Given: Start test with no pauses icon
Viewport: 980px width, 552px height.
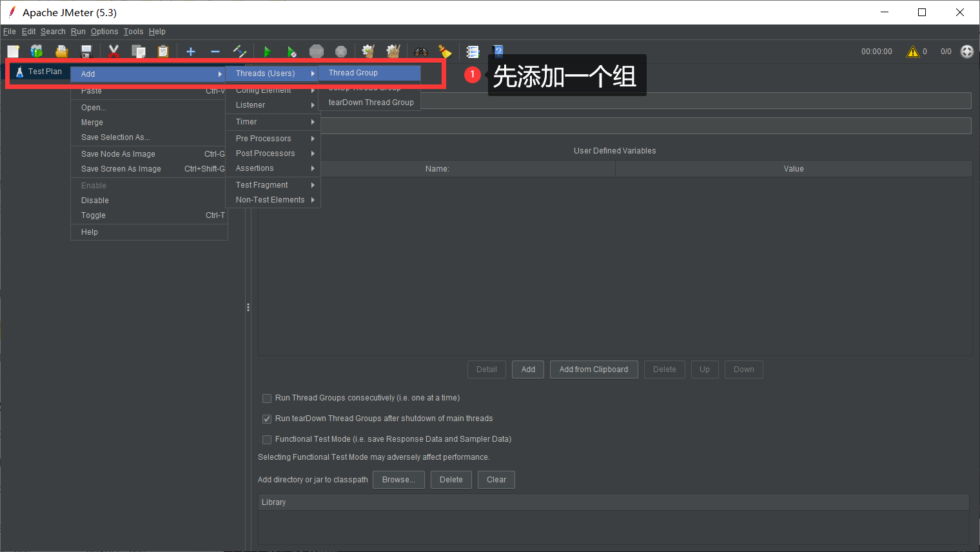Looking at the screenshot, I should [x=292, y=52].
